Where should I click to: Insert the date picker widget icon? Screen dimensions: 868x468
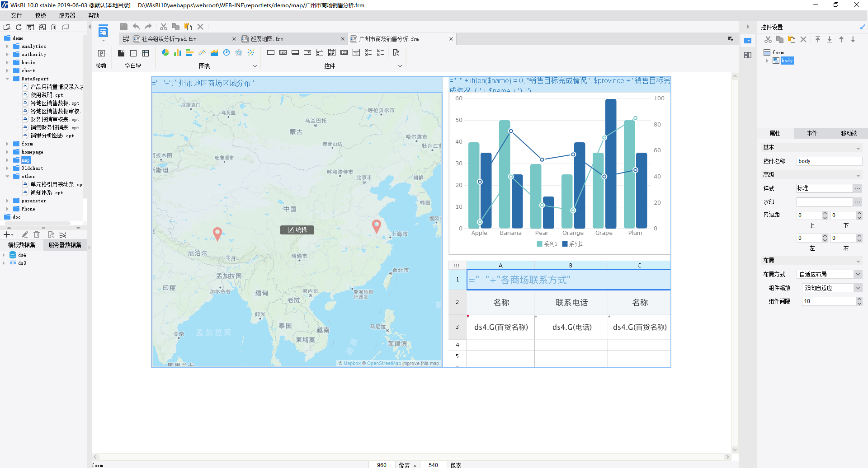click(331, 53)
